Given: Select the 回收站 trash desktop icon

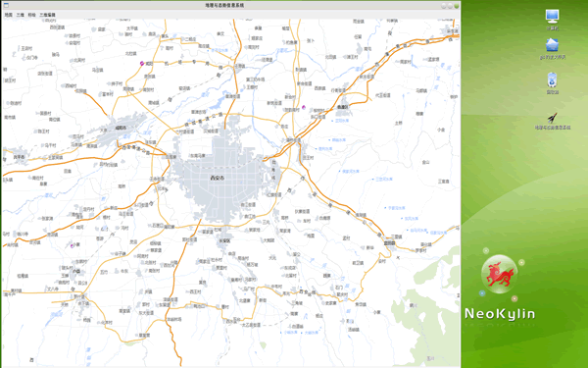Looking at the screenshot, I should 552,83.
